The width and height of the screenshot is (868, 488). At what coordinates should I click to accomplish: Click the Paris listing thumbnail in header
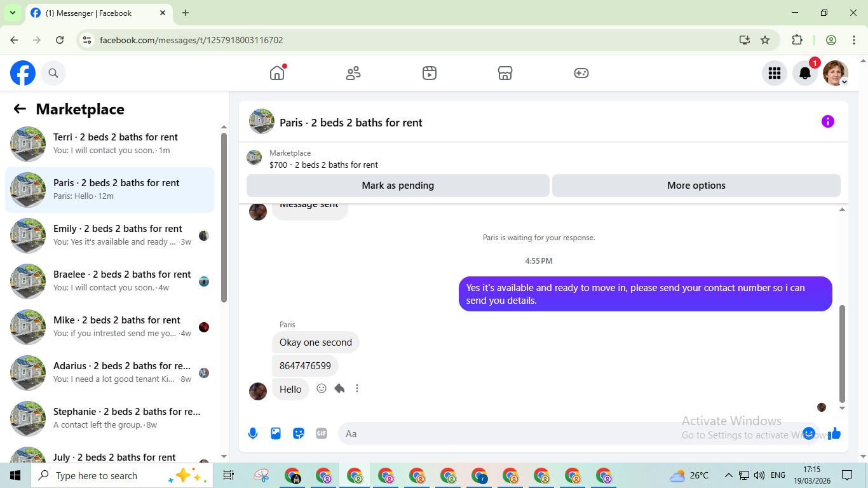click(x=262, y=121)
